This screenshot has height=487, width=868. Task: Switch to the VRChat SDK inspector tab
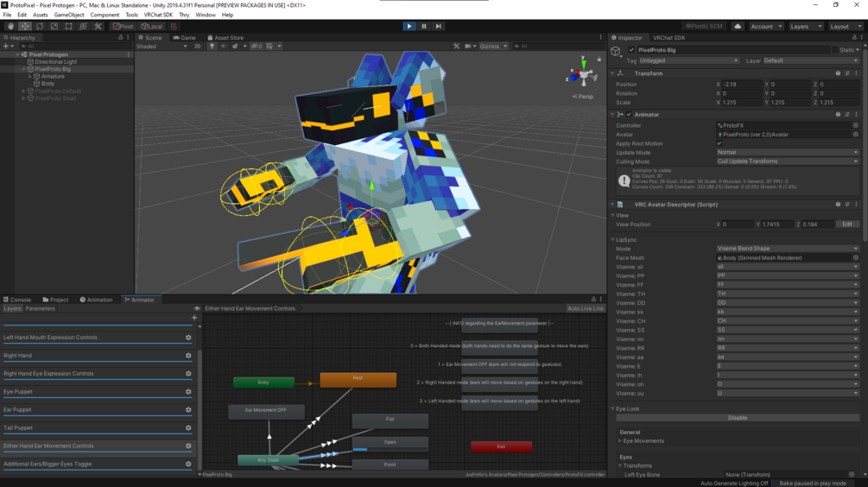668,38
